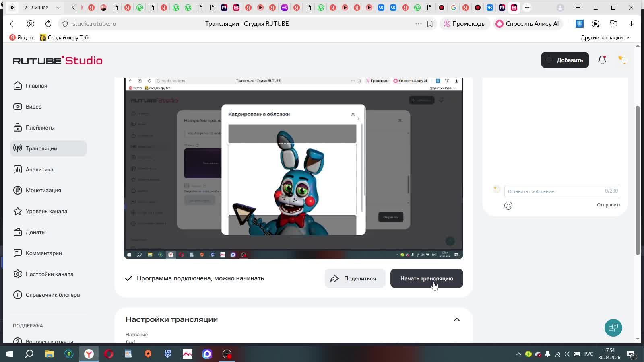The width and height of the screenshot is (644, 362).
Task: Open page options three dots
Action: pyautogui.click(x=419, y=24)
